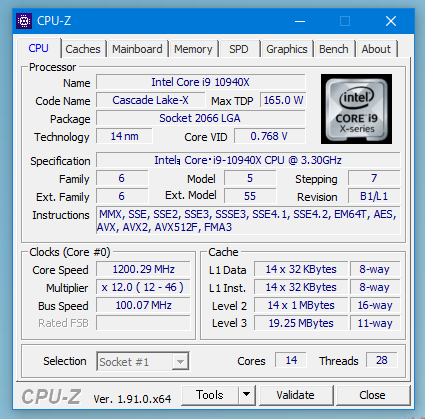Click the Revision value B1/L1
The height and width of the screenshot is (419, 425).
point(374,196)
